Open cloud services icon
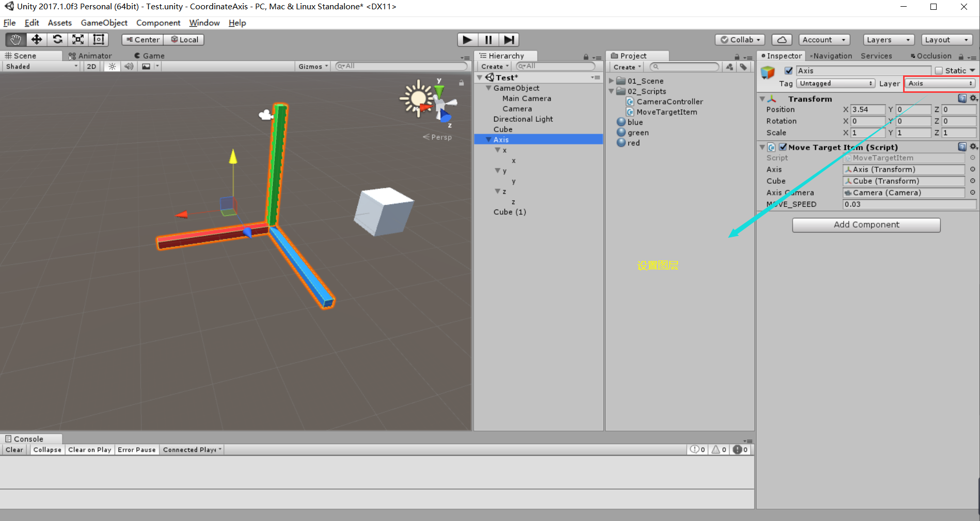980x521 pixels. [782, 40]
